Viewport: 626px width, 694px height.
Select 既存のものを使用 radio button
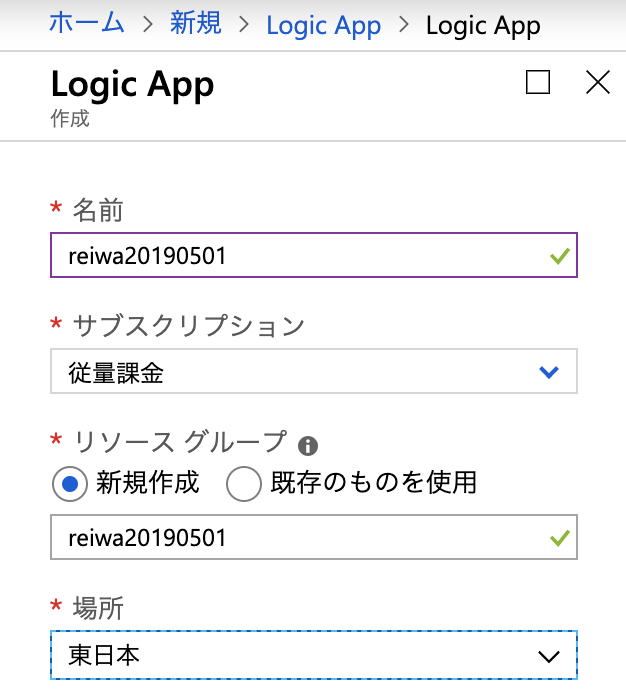243,484
